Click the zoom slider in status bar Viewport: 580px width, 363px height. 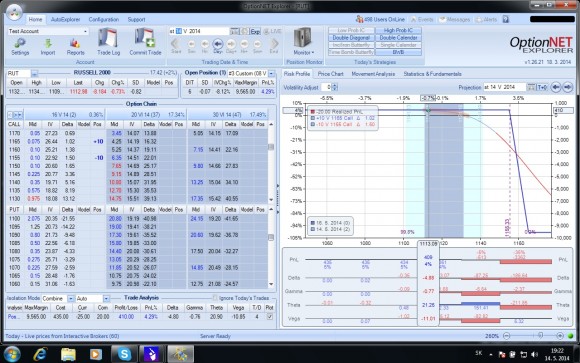[x=540, y=336]
